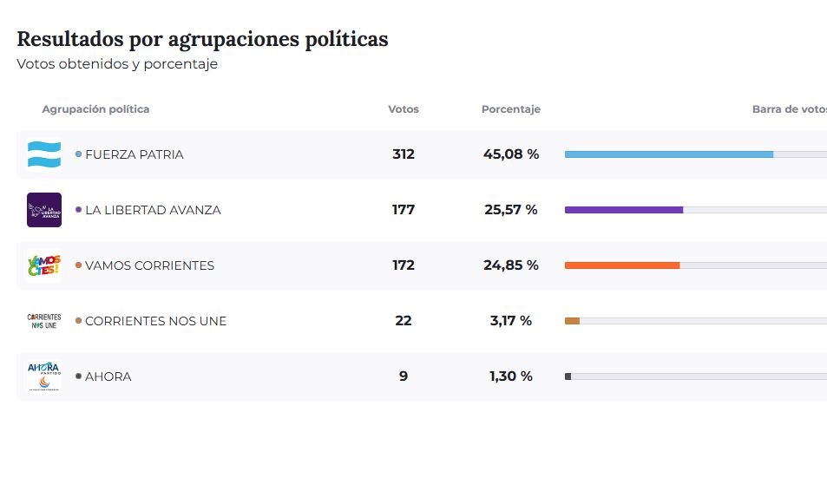Screen dimensions: 827x504
Task: Click the Fuerza Patria flag logo
Action: point(44,154)
